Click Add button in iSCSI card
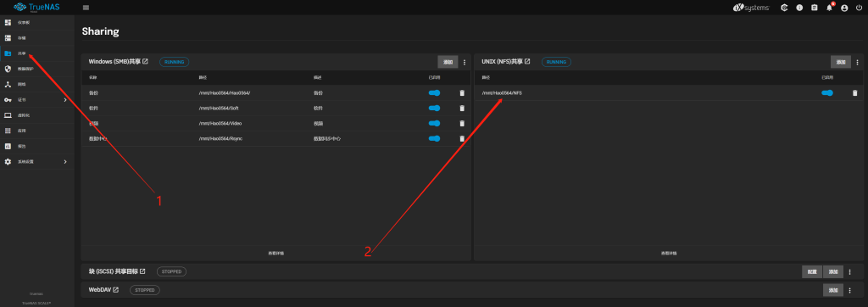This screenshot has width=868, height=307. (x=833, y=272)
